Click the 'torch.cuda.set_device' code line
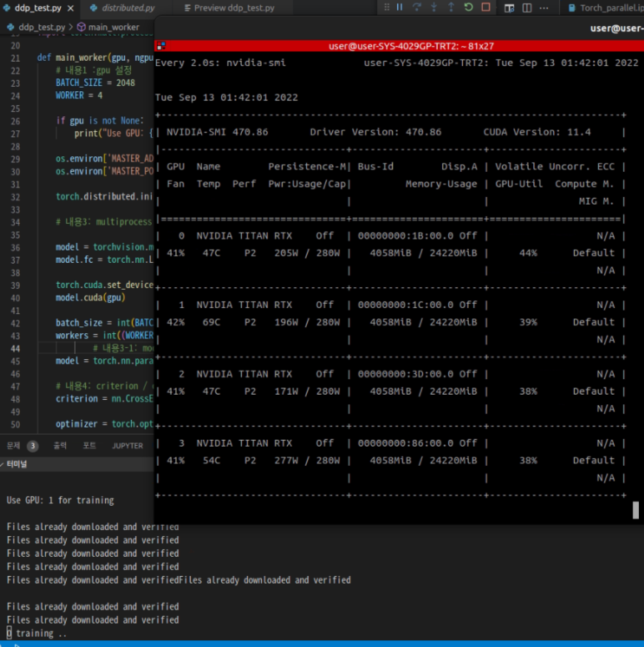The width and height of the screenshot is (644, 647). coord(104,284)
